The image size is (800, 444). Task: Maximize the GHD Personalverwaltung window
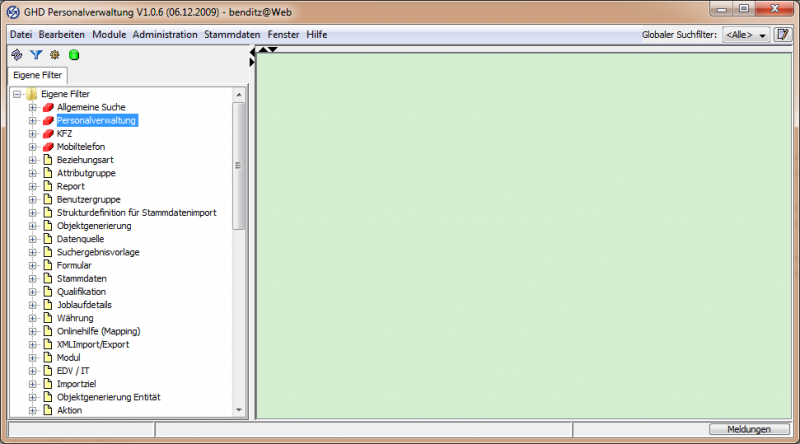click(x=744, y=9)
